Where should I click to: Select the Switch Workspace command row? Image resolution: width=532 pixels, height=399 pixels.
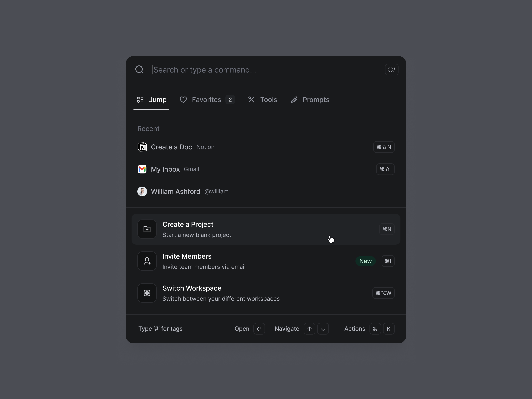tap(265, 293)
